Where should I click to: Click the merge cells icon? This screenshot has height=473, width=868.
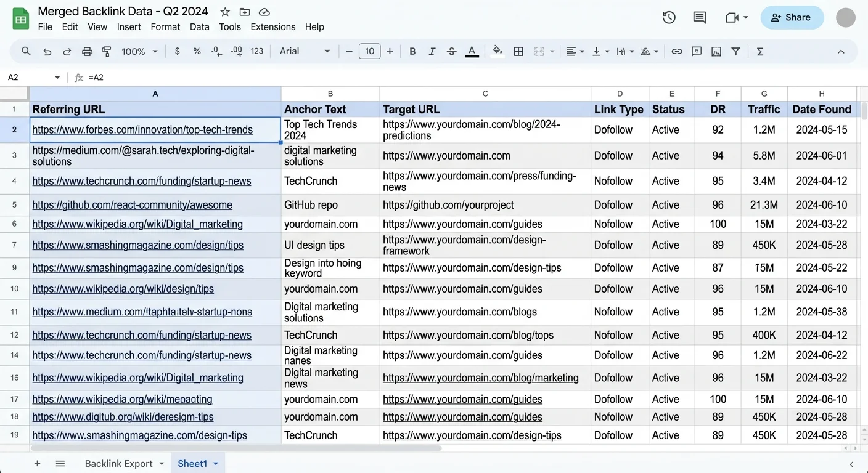click(x=539, y=52)
